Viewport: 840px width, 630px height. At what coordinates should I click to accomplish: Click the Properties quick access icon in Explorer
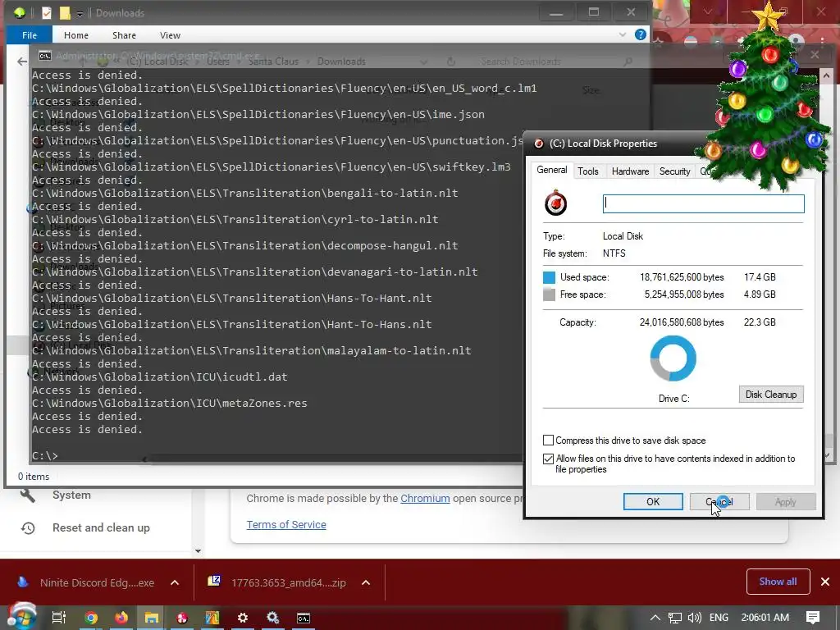47,13
